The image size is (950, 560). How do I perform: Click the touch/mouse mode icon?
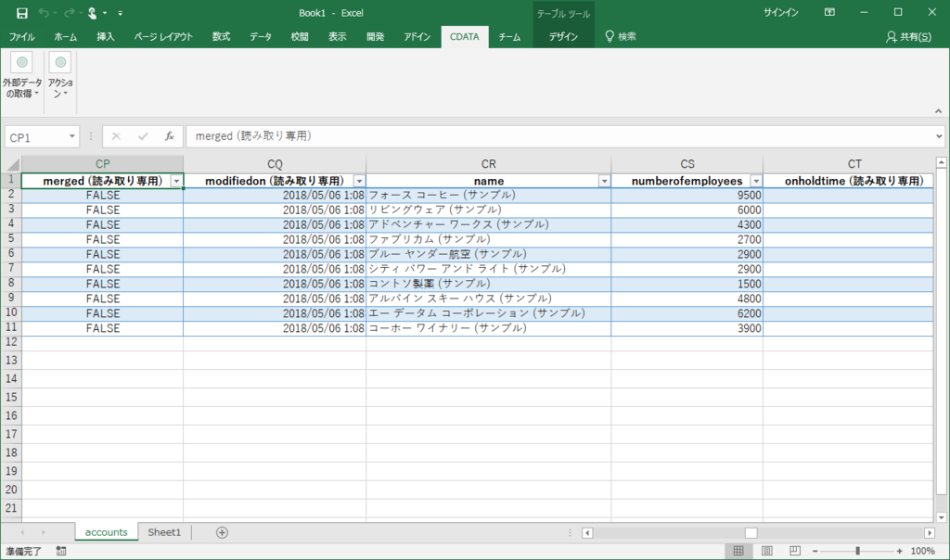click(92, 13)
